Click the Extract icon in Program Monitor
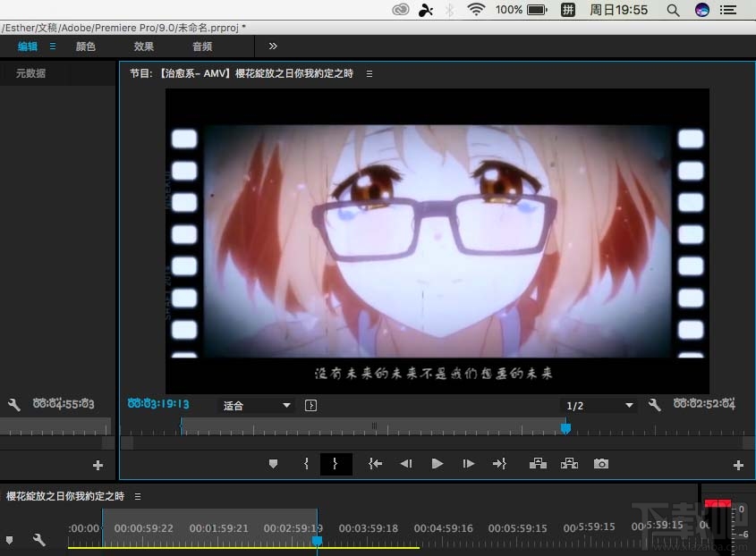 click(x=568, y=463)
